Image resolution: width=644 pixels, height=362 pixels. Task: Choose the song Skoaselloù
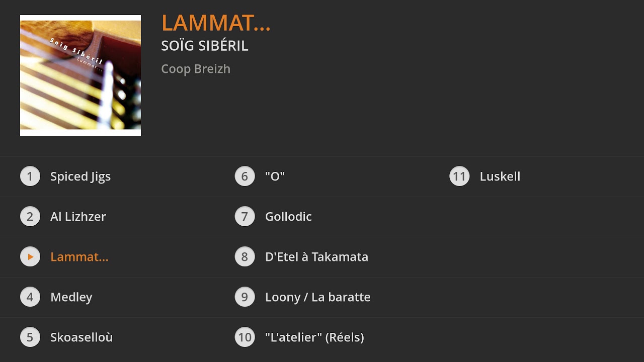click(82, 337)
